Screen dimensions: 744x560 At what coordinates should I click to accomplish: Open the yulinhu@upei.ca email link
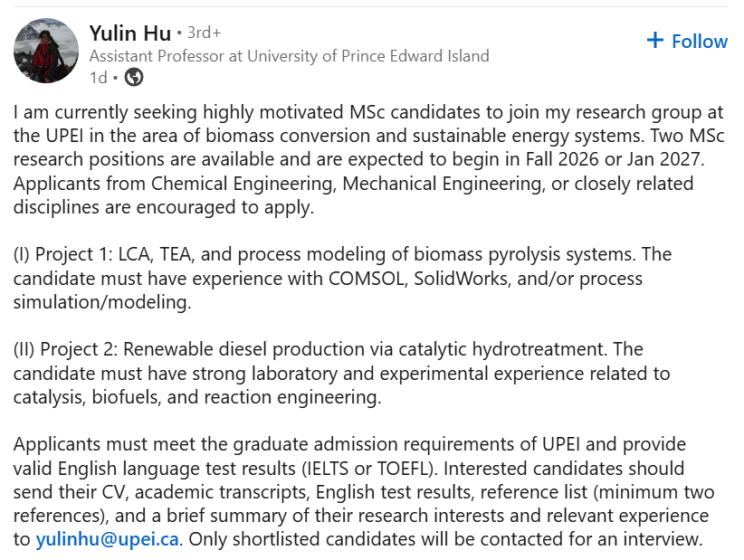pyautogui.click(x=107, y=539)
